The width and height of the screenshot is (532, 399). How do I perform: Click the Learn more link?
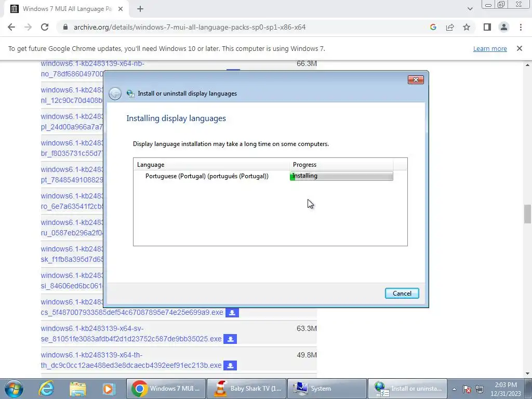(x=490, y=48)
